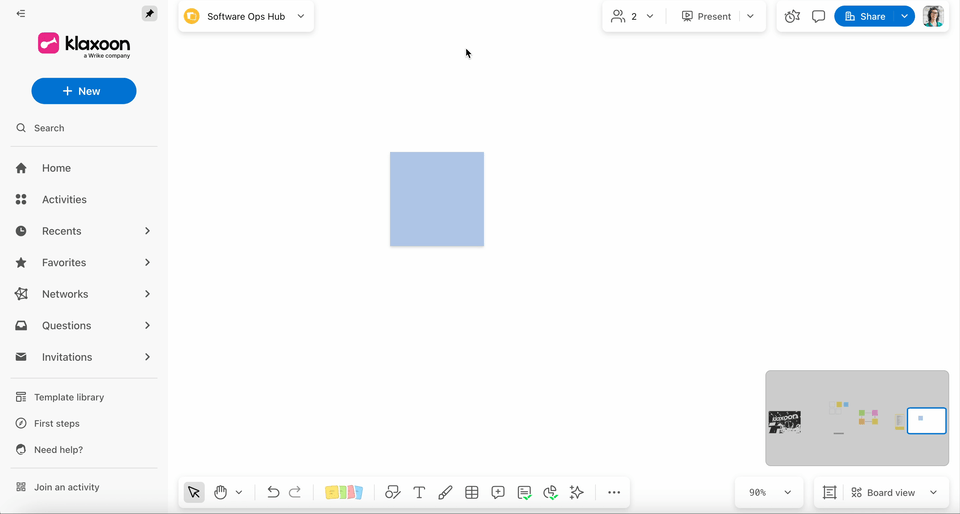Add a sticky note idea from the colored stack
960x514 pixels.
click(x=343, y=492)
